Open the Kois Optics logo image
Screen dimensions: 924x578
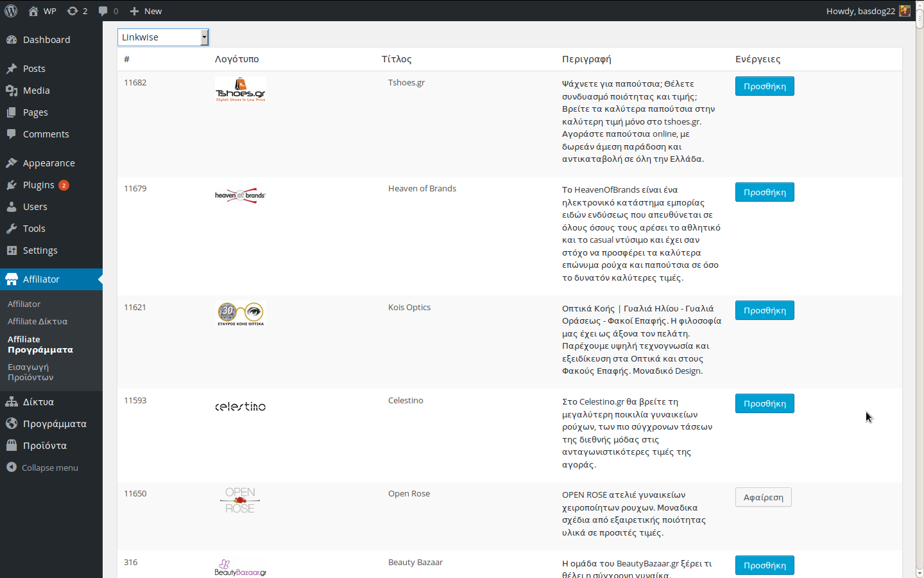pos(241,314)
